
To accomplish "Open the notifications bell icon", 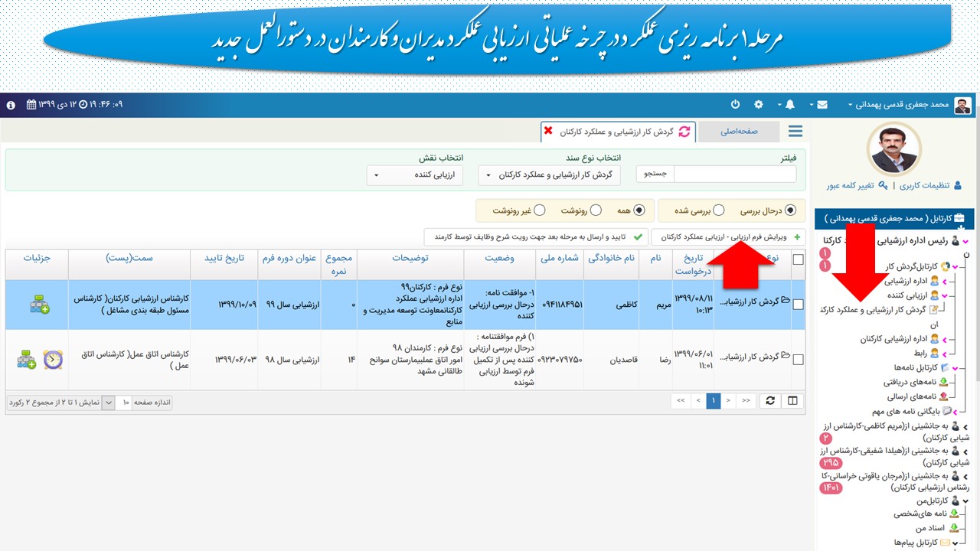I will [x=789, y=104].
